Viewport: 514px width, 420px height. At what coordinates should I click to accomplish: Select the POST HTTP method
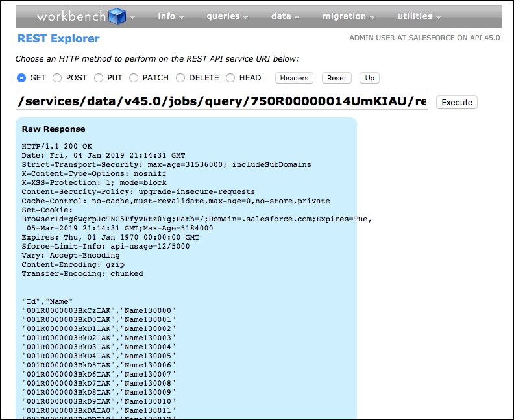click(57, 78)
